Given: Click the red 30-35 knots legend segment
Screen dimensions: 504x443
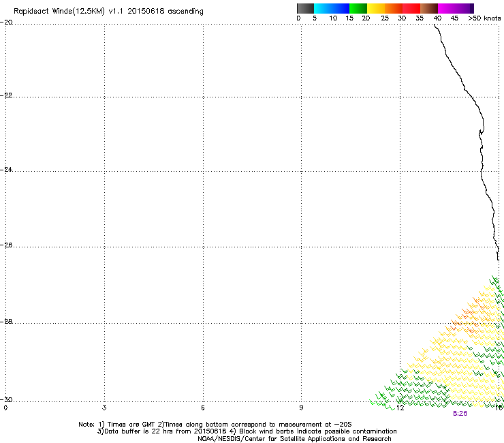Looking at the screenshot, I should click(x=411, y=8).
